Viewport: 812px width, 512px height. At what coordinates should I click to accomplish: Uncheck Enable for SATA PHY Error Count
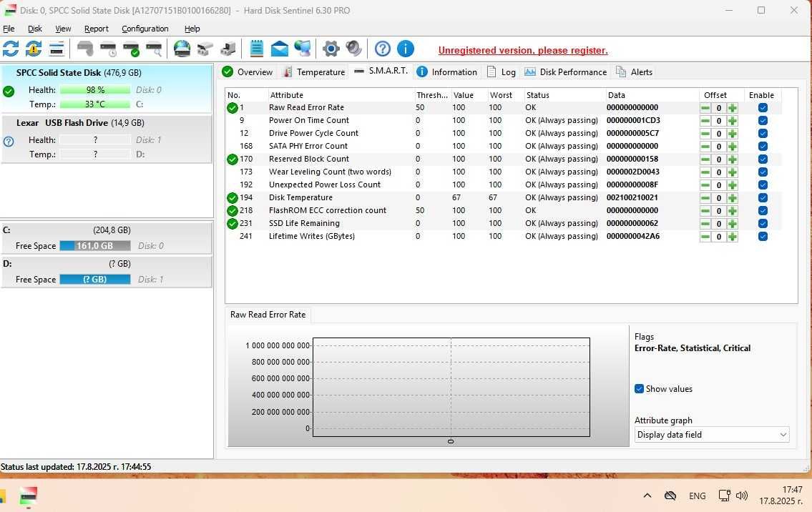click(x=763, y=146)
